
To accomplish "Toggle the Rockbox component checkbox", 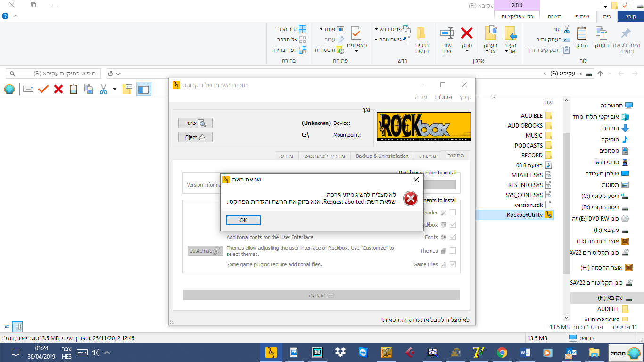I will (453, 225).
